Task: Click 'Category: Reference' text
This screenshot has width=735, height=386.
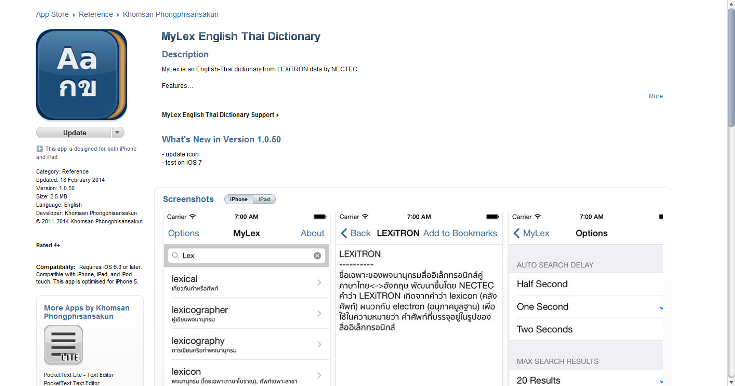Action: (62, 172)
